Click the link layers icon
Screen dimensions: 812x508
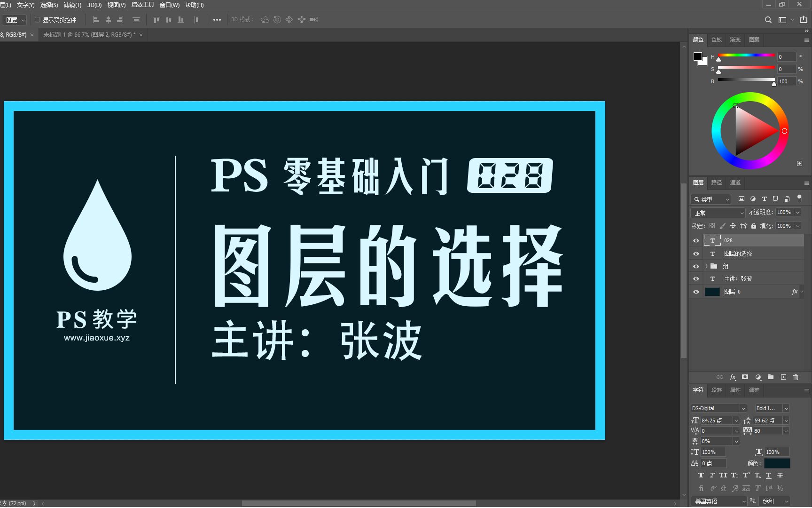pos(719,377)
